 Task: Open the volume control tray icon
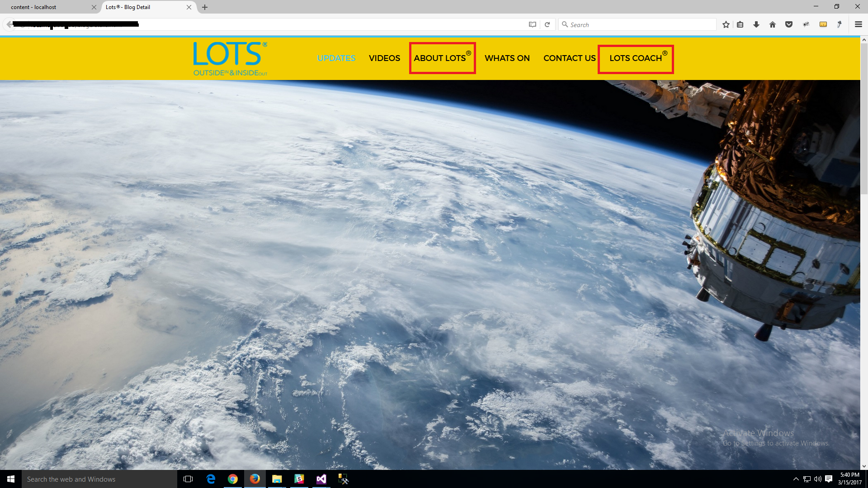click(818, 479)
